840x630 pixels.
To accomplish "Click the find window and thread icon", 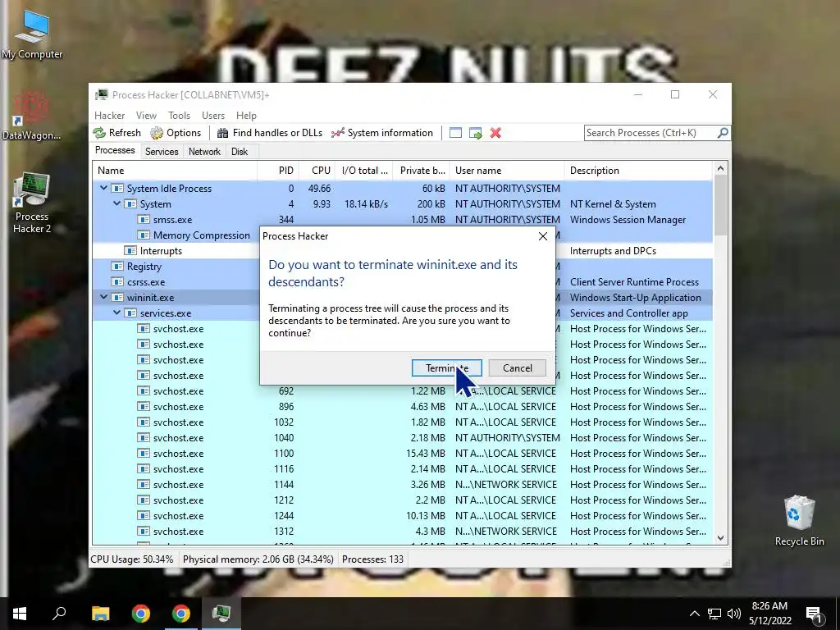I will click(475, 133).
